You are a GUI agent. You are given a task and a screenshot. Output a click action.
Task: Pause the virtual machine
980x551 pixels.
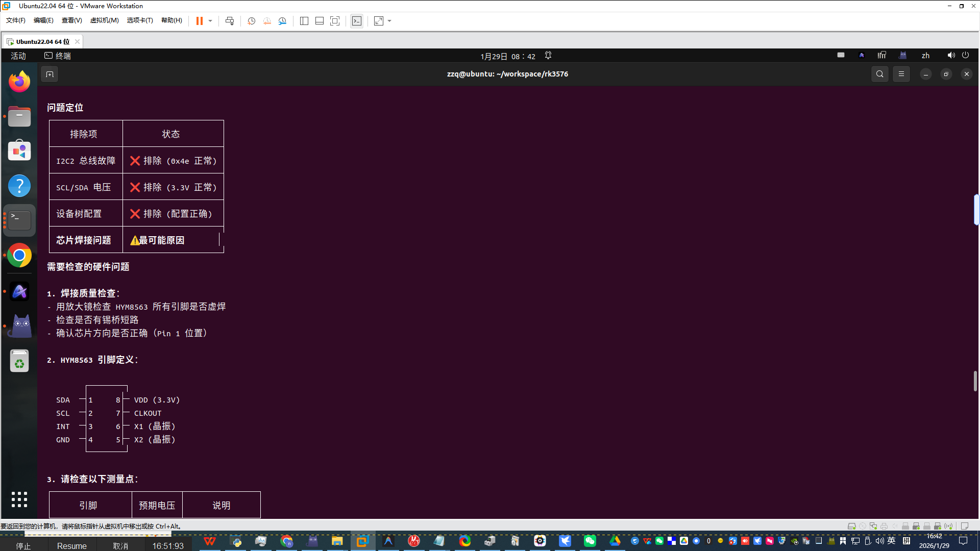[x=199, y=21]
